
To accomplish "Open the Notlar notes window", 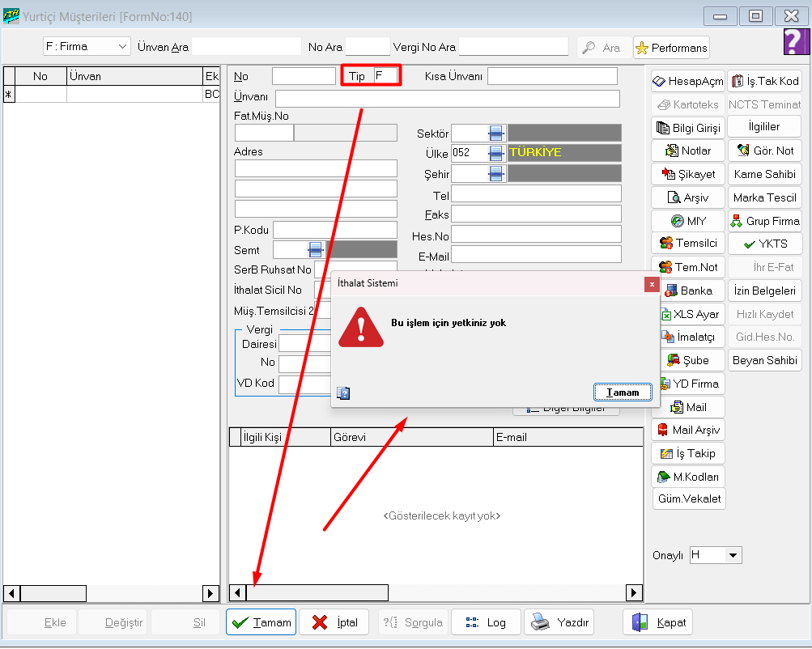I will [687, 151].
